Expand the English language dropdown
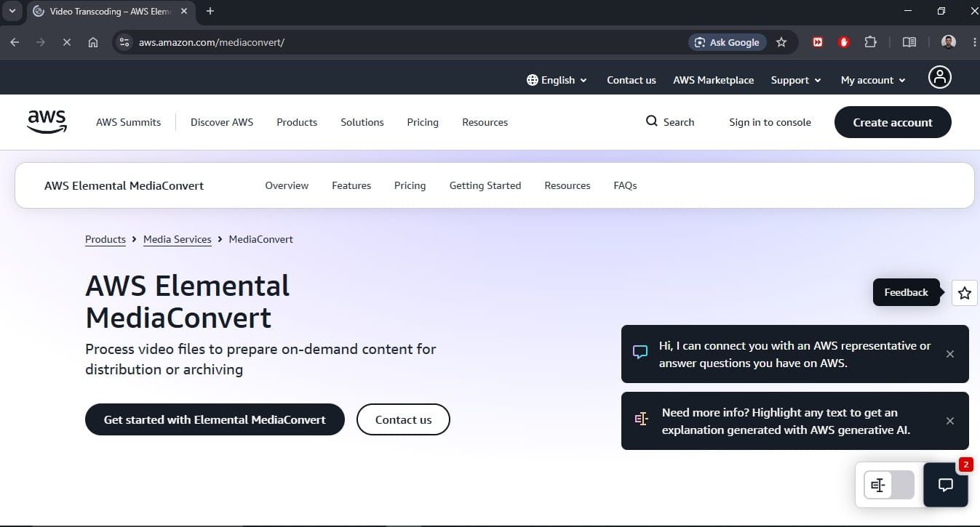This screenshot has width=980, height=527. 557,80
